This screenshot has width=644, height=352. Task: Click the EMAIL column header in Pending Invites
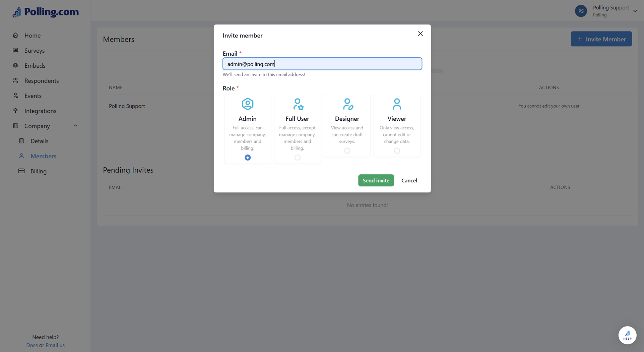coord(116,187)
